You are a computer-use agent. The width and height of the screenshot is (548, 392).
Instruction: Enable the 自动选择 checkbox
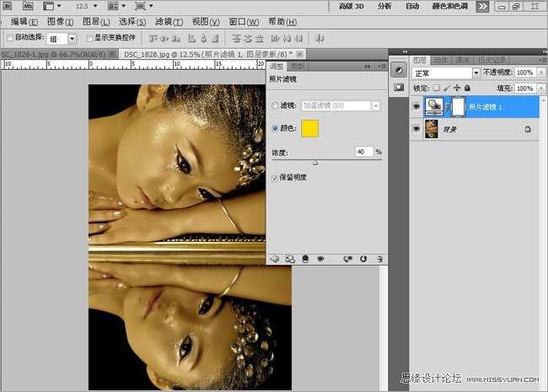[x=9, y=38]
